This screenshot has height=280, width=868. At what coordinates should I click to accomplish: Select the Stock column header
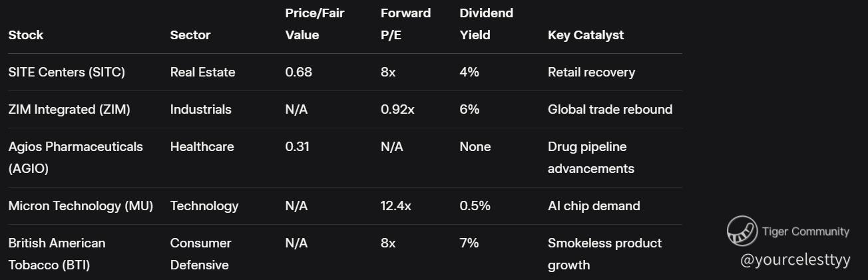[26, 35]
